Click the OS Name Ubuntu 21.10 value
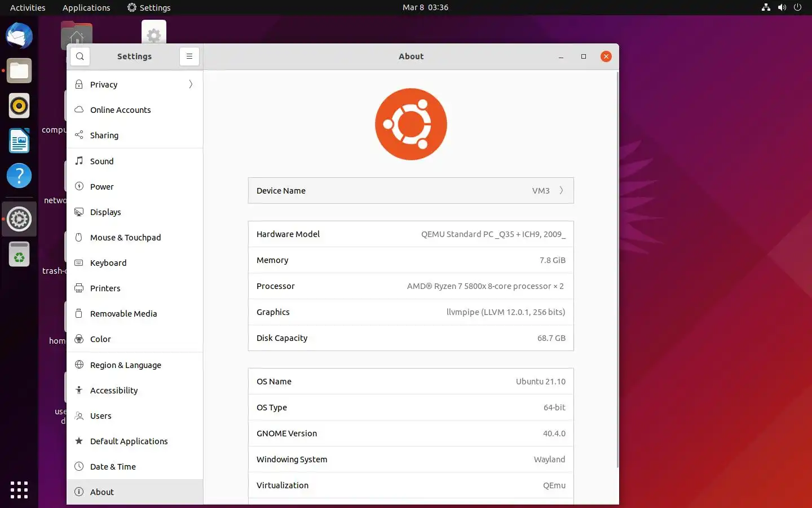The height and width of the screenshot is (508, 812). (x=540, y=381)
